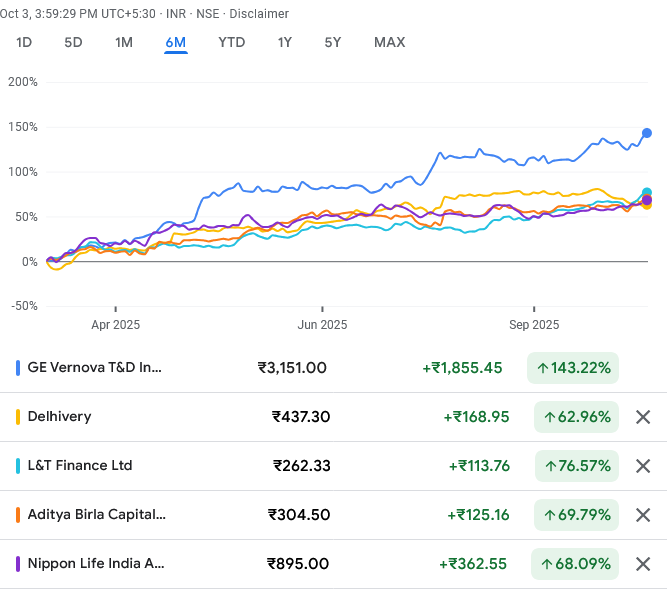Click the 100% y-axis label
670x589 pixels.
click(x=23, y=172)
